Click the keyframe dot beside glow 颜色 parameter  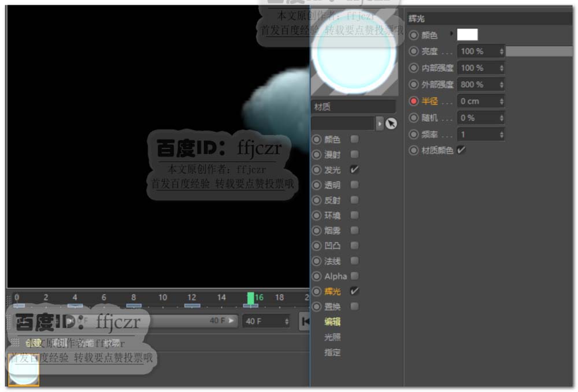pyautogui.click(x=414, y=35)
